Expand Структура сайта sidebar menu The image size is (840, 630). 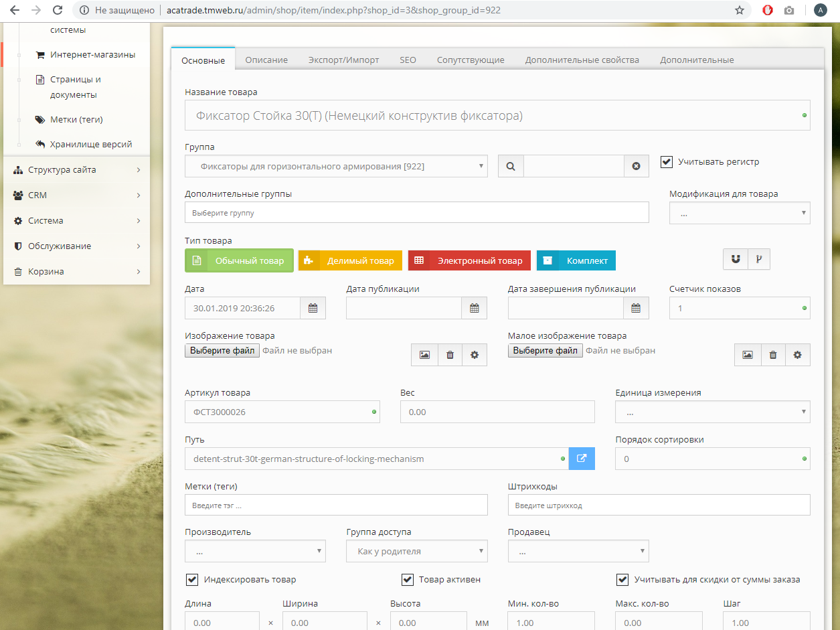click(76, 169)
